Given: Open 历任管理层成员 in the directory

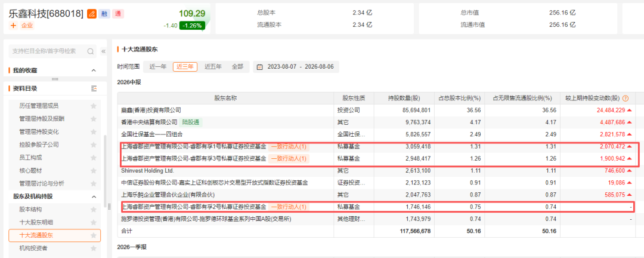Looking at the screenshot, I should pyautogui.click(x=39, y=106).
